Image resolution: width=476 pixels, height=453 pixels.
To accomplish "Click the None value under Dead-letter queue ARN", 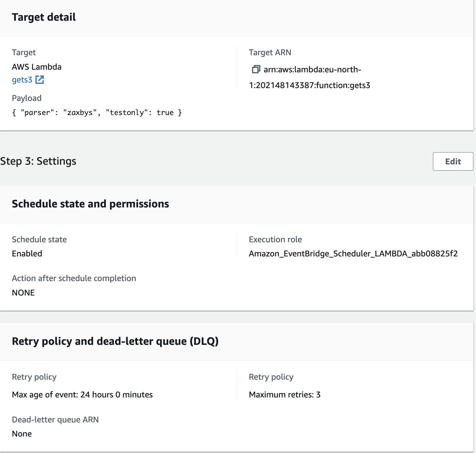I will click(x=22, y=434).
